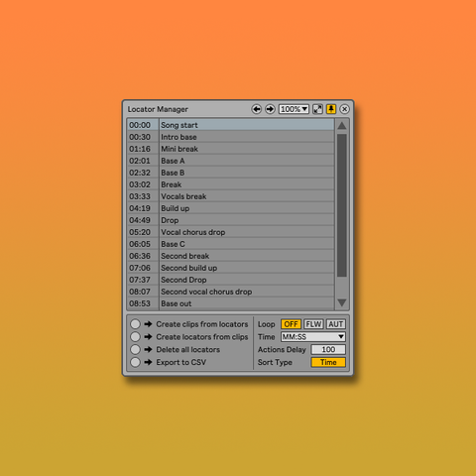Click the 08:07 time cell

point(143,292)
